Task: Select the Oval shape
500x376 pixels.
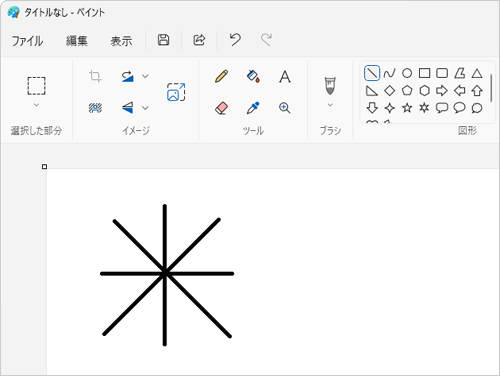Action: click(407, 73)
